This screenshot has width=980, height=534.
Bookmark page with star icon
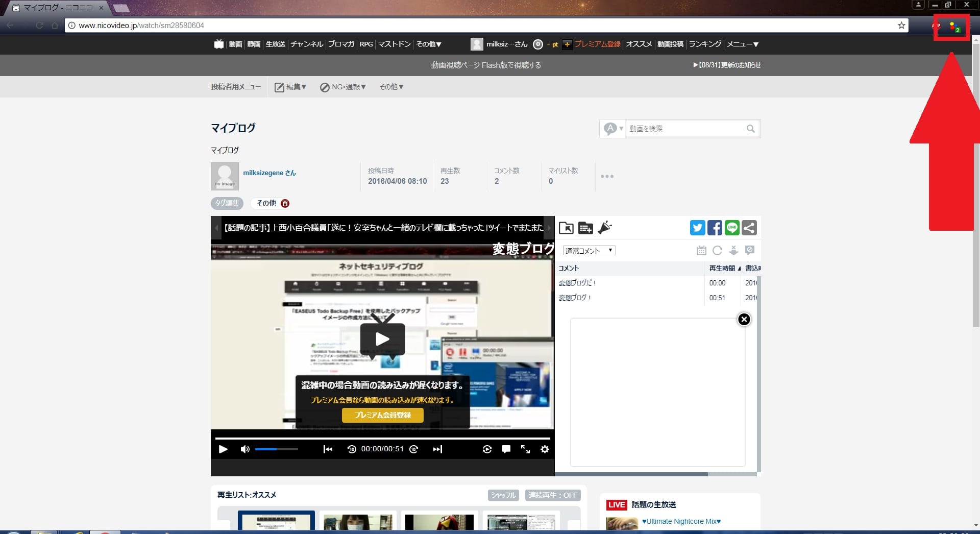(x=901, y=26)
